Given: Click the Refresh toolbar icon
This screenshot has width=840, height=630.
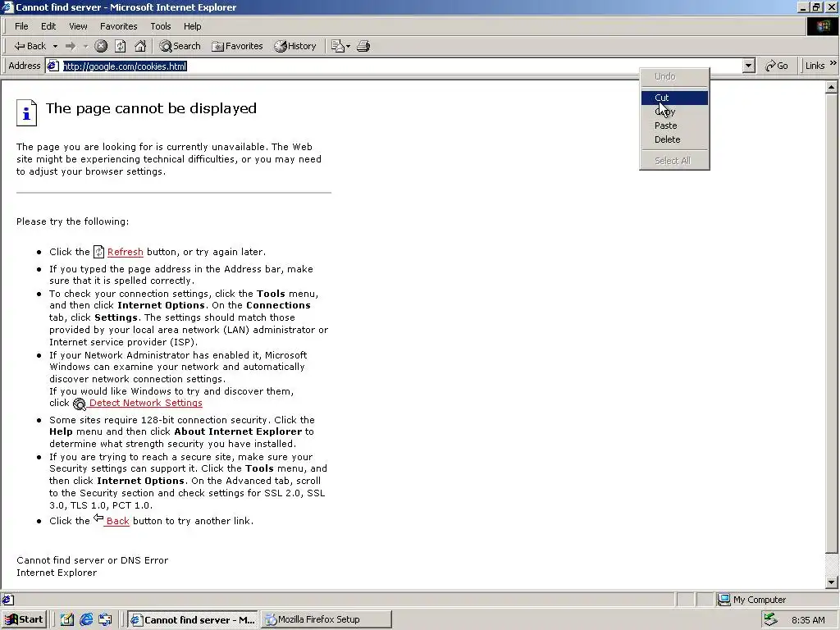Looking at the screenshot, I should (121, 46).
